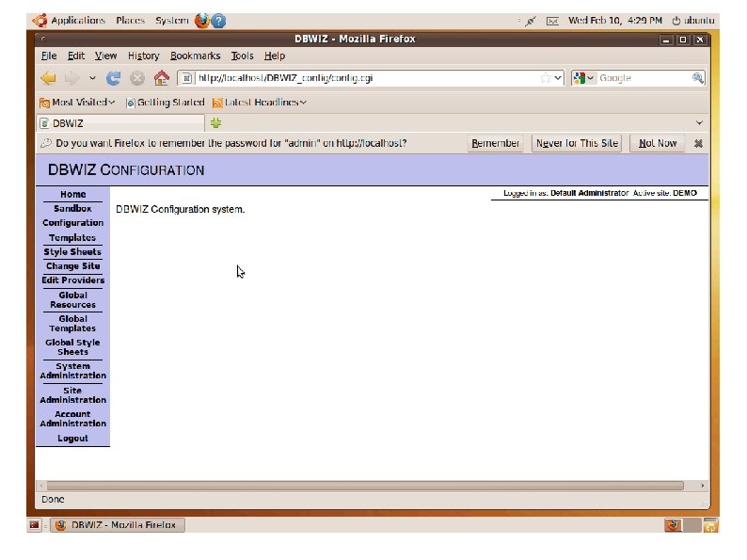Viewport: 747px width, 560px height.
Task: Click the network connection tray icon
Action: [531, 21]
